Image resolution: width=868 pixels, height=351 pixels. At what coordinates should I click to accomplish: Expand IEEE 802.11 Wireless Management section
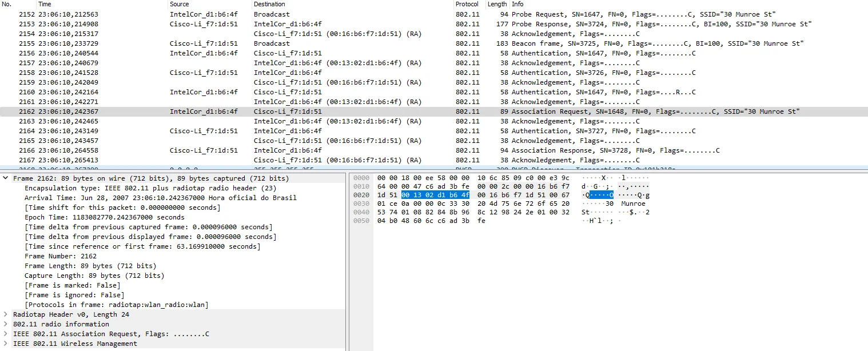click(6, 344)
